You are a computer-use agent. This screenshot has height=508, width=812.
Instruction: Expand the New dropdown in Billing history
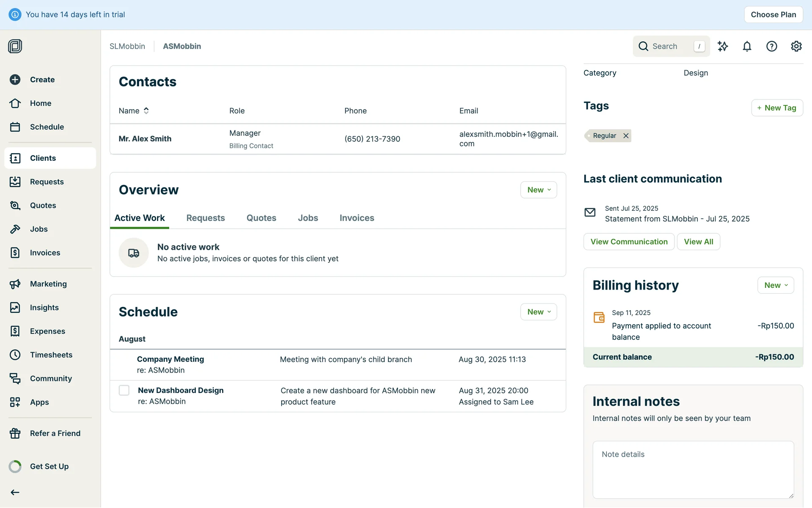coord(775,285)
